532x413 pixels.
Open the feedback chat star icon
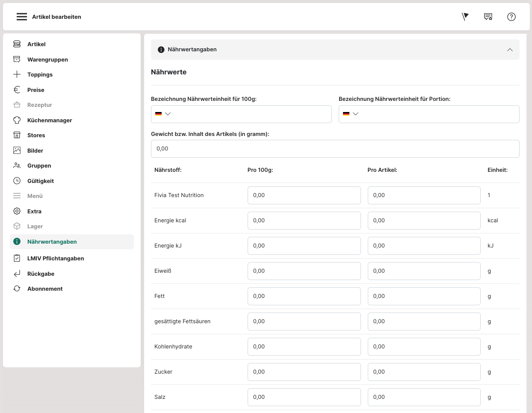click(488, 17)
